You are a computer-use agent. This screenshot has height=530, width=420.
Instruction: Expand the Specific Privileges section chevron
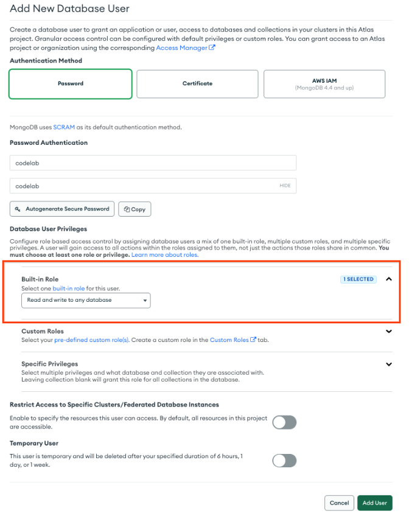click(389, 364)
